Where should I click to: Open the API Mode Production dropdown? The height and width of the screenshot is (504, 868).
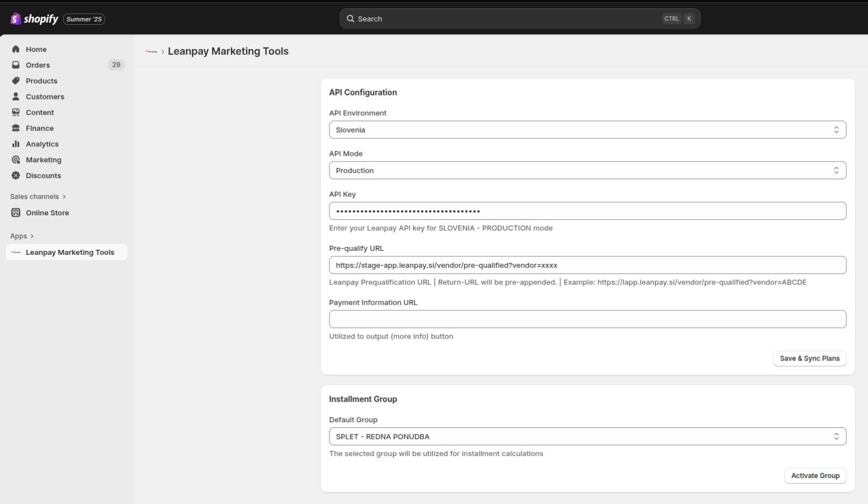(x=588, y=171)
